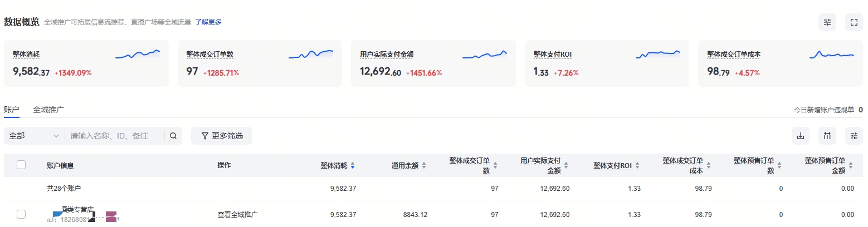Toggle the select-all header checkbox

click(x=21, y=165)
